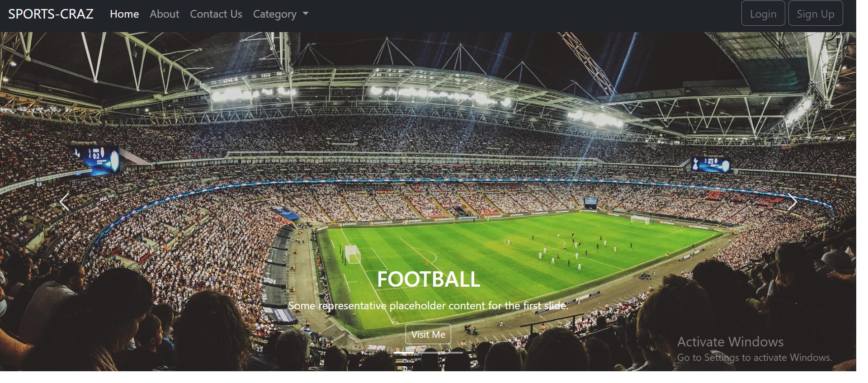868x383 pixels.
Task: Advance to the next carousel slide
Action: [x=792, y=202]
